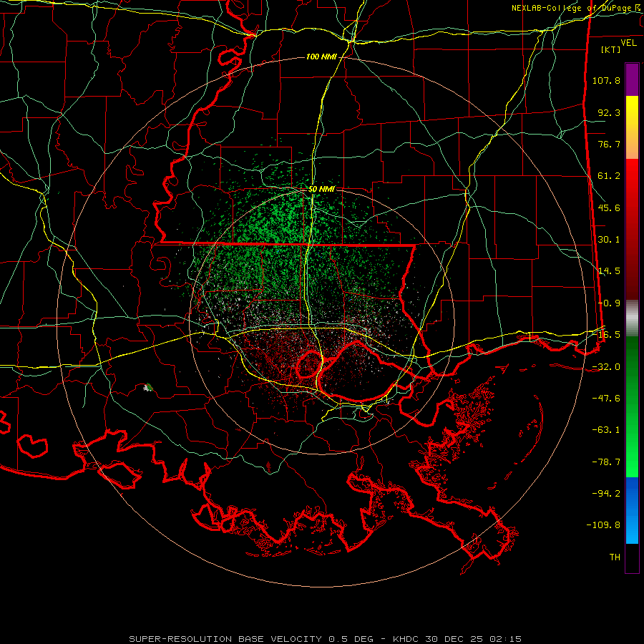Screen dimensions: 644x644
Task: Select the bright green segment near -78.7
Action: 632,462
